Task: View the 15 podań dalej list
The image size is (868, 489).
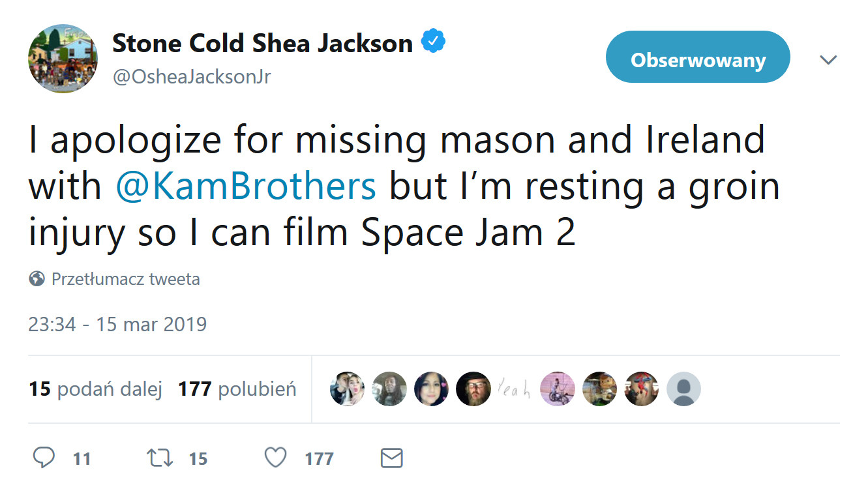Action: 95,389
